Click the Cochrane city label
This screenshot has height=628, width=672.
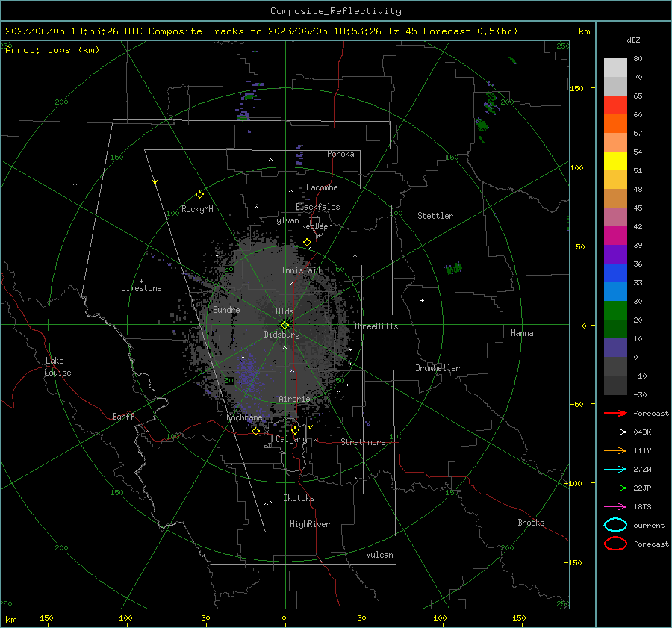click(244, 417)
